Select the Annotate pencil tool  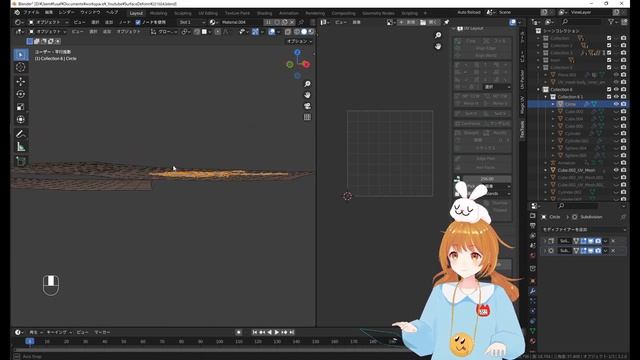(x=21, y=134)
